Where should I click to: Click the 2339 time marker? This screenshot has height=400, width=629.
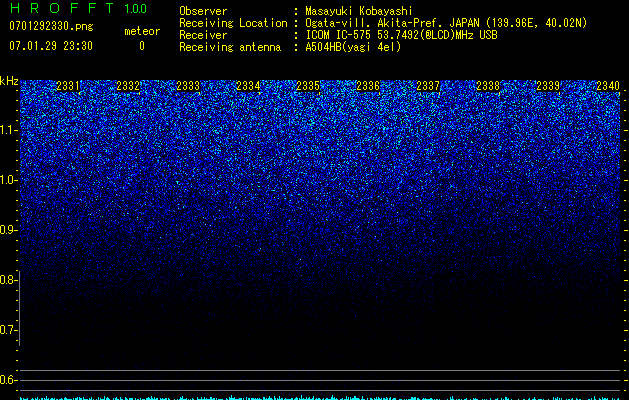point(548,86)
